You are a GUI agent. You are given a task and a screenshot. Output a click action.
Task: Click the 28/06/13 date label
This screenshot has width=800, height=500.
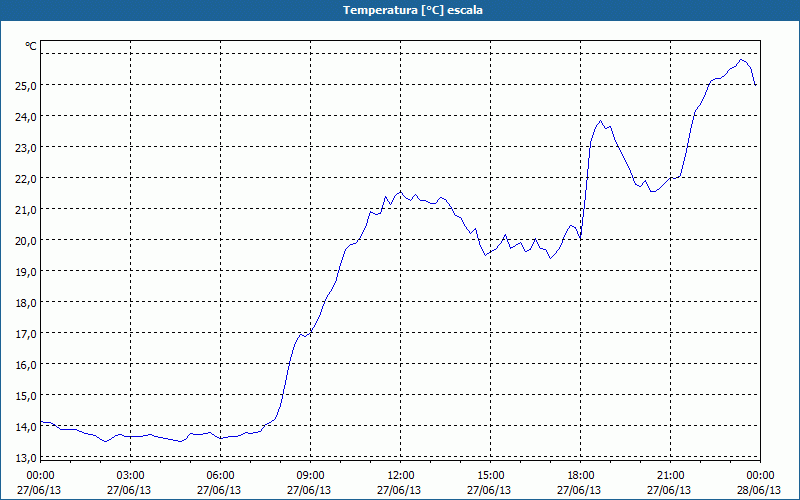click(x=759, y=491)
